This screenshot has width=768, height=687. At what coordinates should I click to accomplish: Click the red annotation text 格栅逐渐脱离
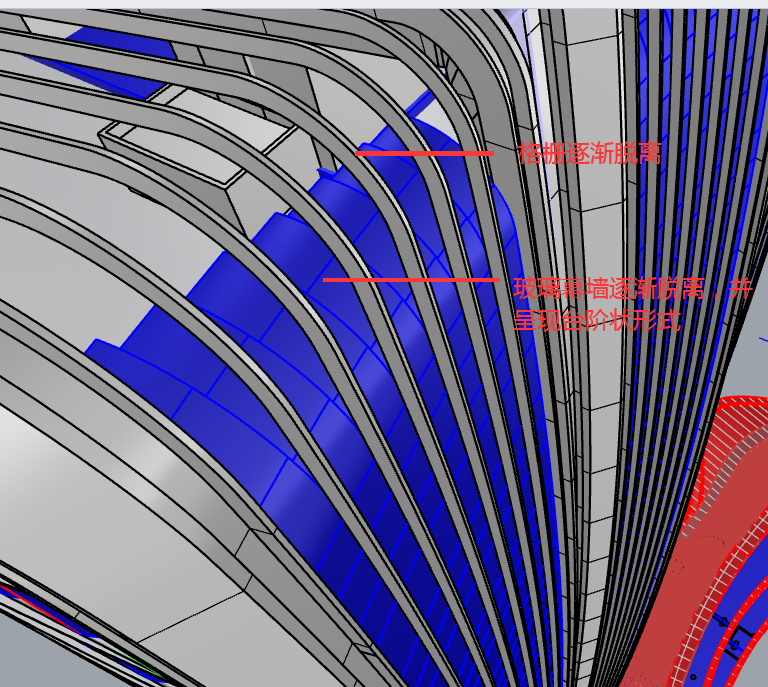[589, 154]
